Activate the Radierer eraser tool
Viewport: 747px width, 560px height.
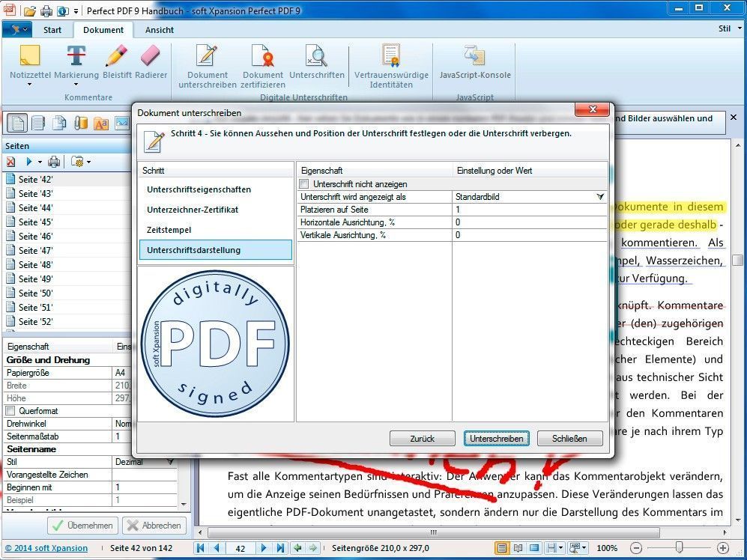coord(151,62)
